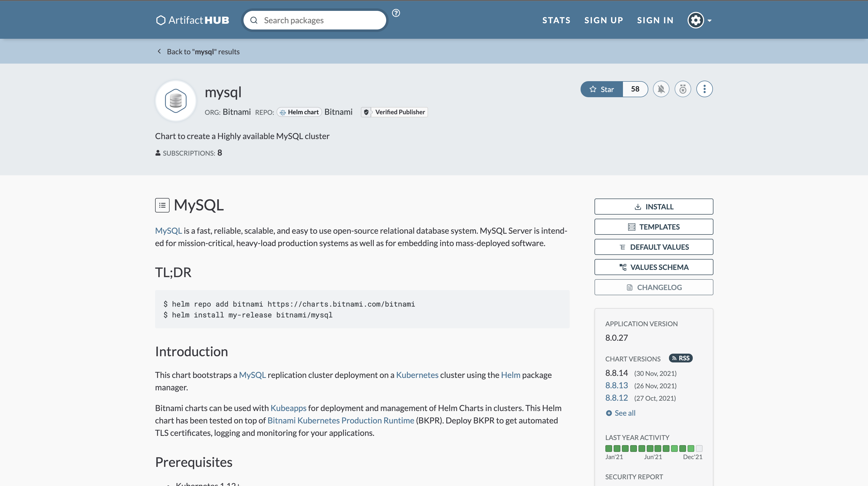Image resolution: width=868 pixels, height=486 pixels.
Task: Open the TEMPLATES view
Action: [x=654, y=227]
